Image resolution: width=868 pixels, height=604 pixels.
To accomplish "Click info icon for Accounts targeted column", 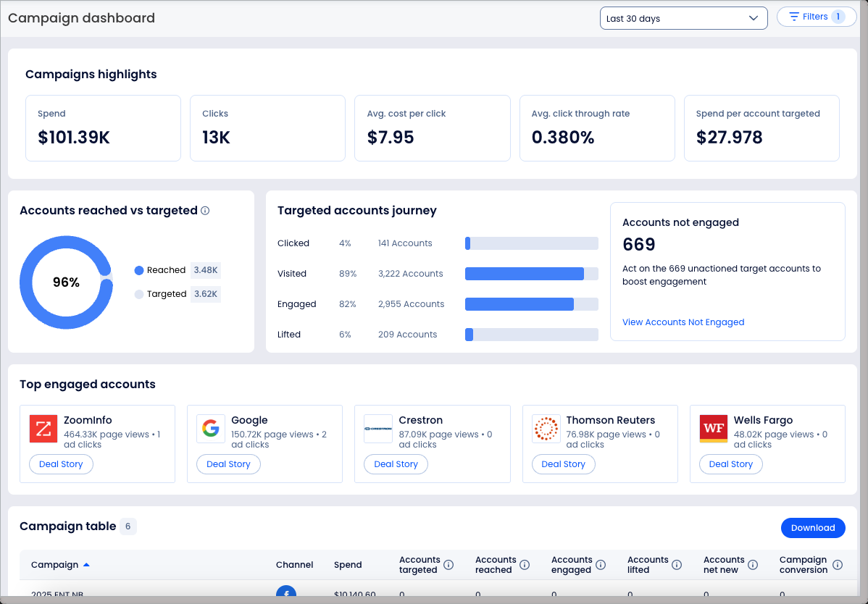I will [449, 565].
